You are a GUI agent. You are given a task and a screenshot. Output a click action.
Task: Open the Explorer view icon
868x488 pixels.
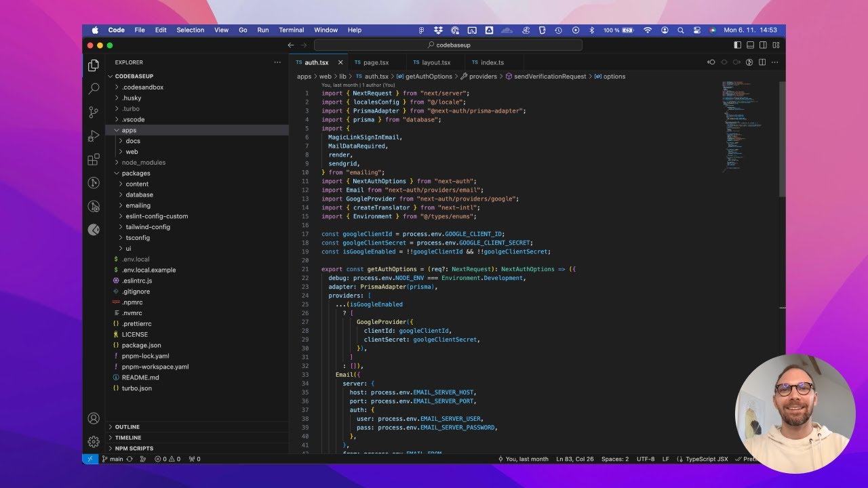tap(94, 65)
